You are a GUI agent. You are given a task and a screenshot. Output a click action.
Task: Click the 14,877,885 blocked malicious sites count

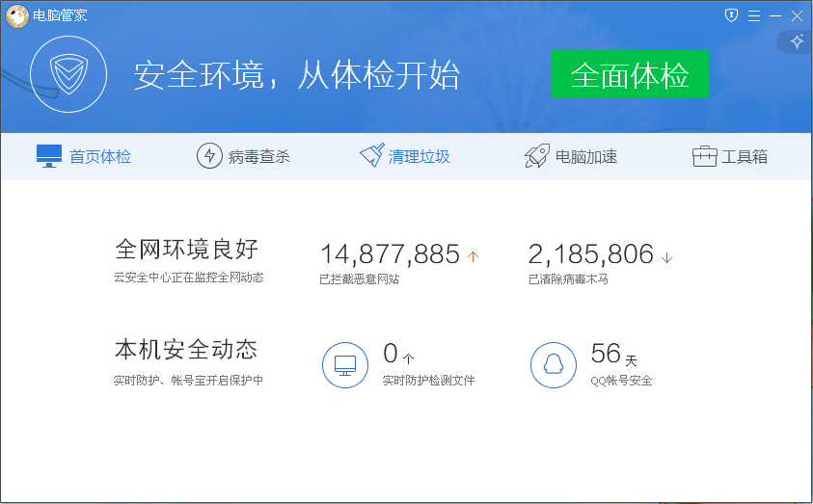click(390, 254)
